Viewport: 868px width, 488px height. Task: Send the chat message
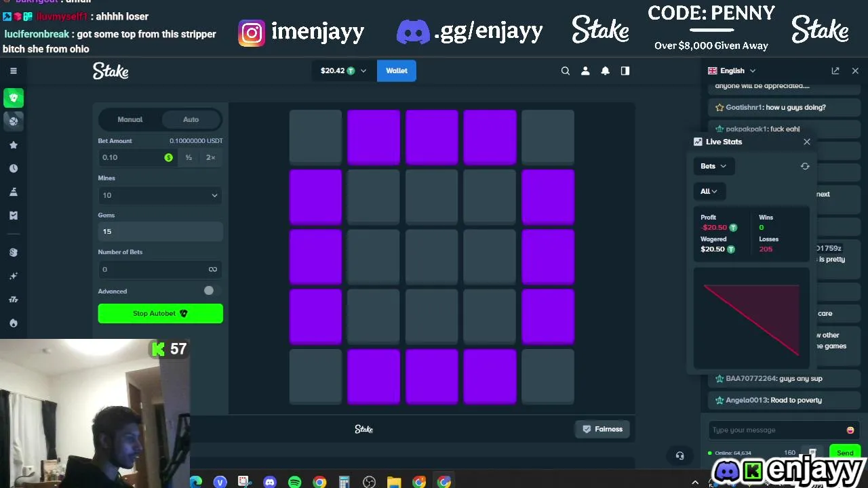[x=845, y=453]
